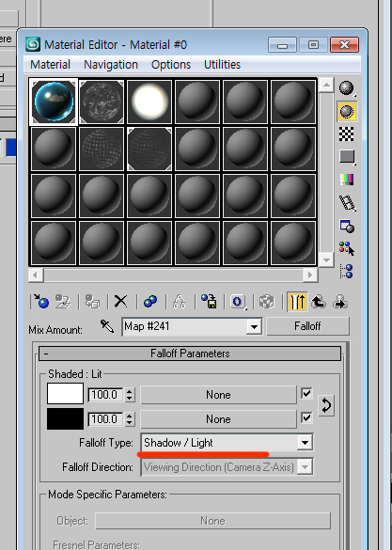The image size is (392, 550).
Task: Open the Options menu
Action: 171,65
